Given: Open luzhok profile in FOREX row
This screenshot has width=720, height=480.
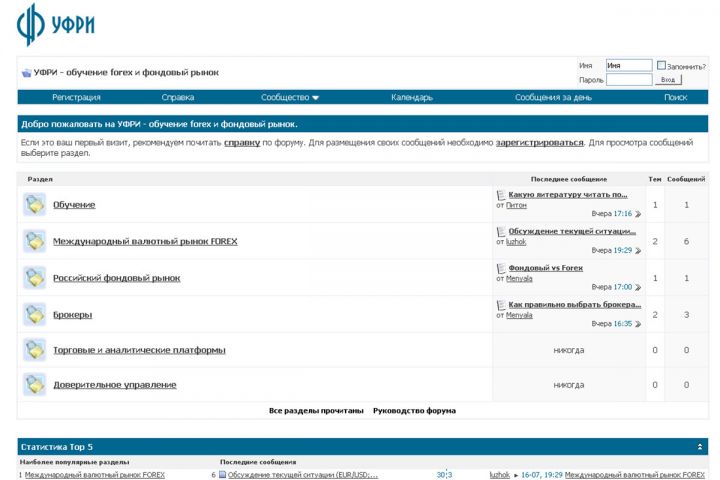Looking at the screenshot, I should [x=516, y=242].
